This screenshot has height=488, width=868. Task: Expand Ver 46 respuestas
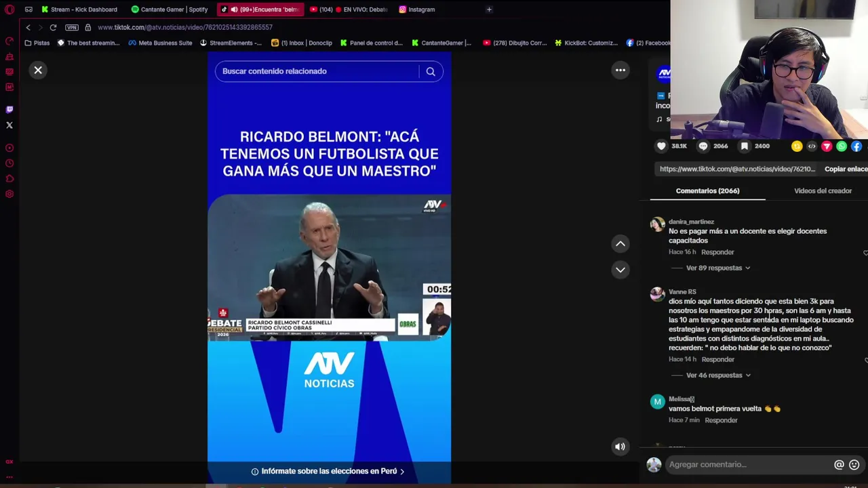[718, 375]
